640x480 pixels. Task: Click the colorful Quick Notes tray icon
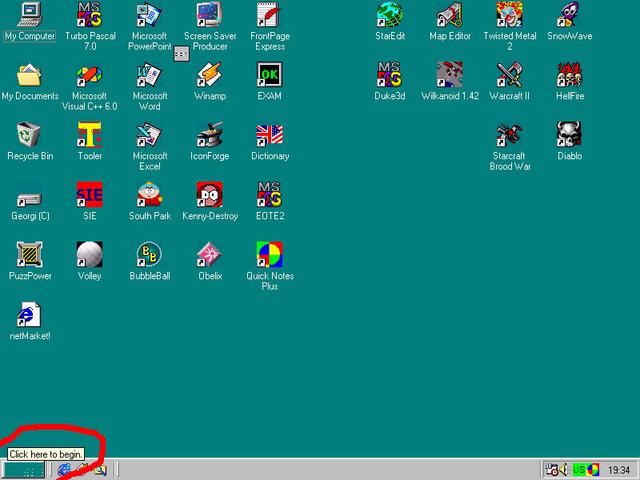click(x=593, y=470)
